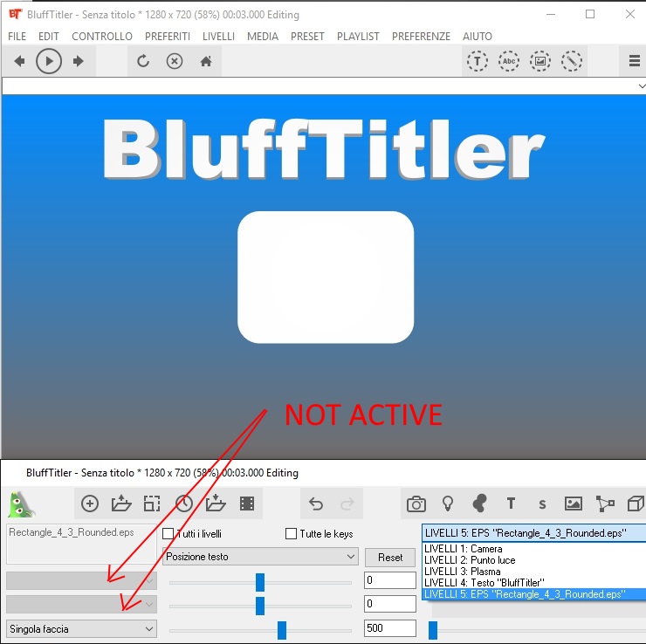Click the circular refresh arrow icon
This screenshot has width=646, height=644.
[x=143, y=61]
